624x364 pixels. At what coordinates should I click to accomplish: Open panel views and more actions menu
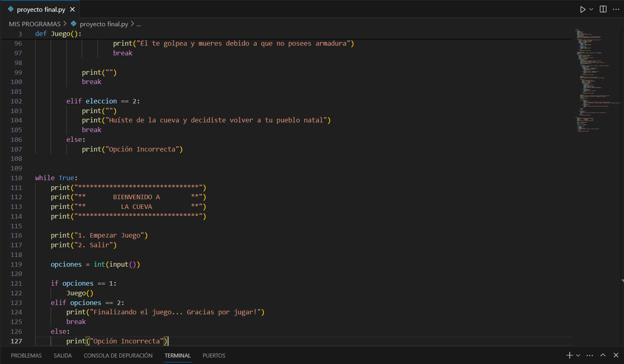tap(590, 356)
